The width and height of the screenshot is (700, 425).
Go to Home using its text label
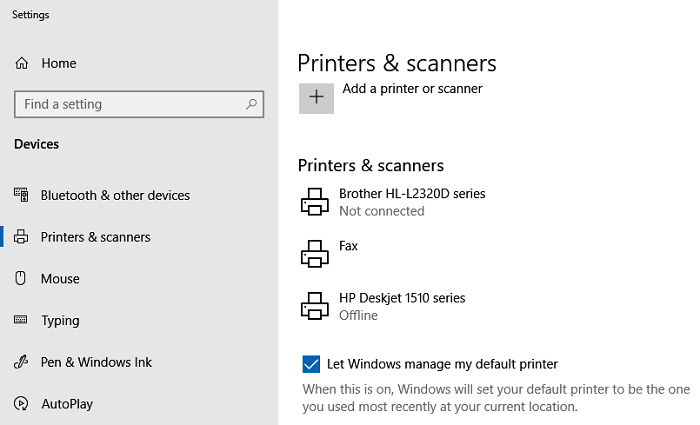point(59,63)
